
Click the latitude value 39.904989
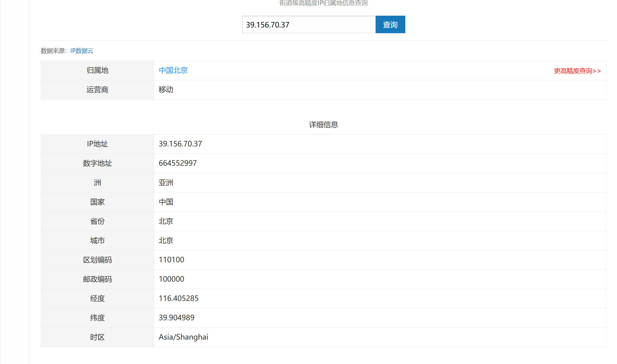pos(176,318)
